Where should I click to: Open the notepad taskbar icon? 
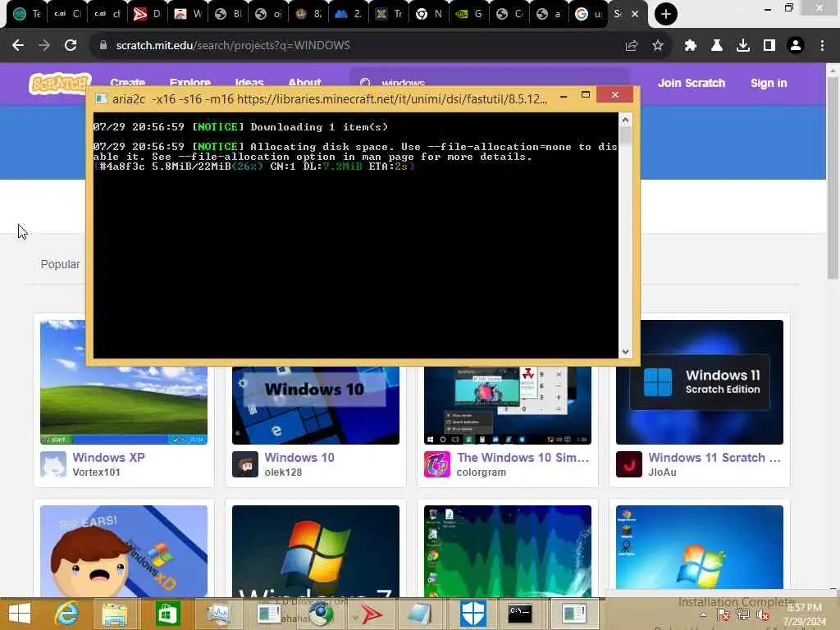point(419,614)
